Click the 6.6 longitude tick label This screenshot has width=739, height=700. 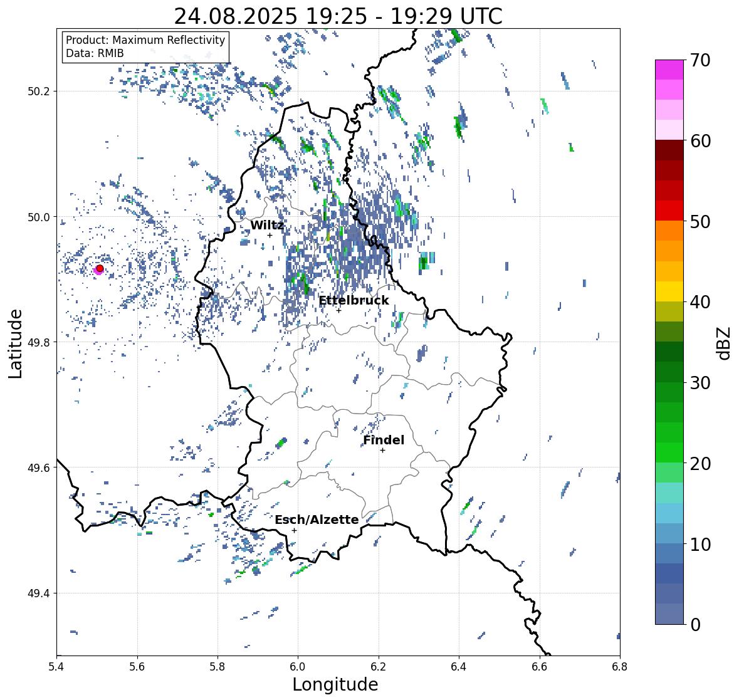click(x=540, y=667)
